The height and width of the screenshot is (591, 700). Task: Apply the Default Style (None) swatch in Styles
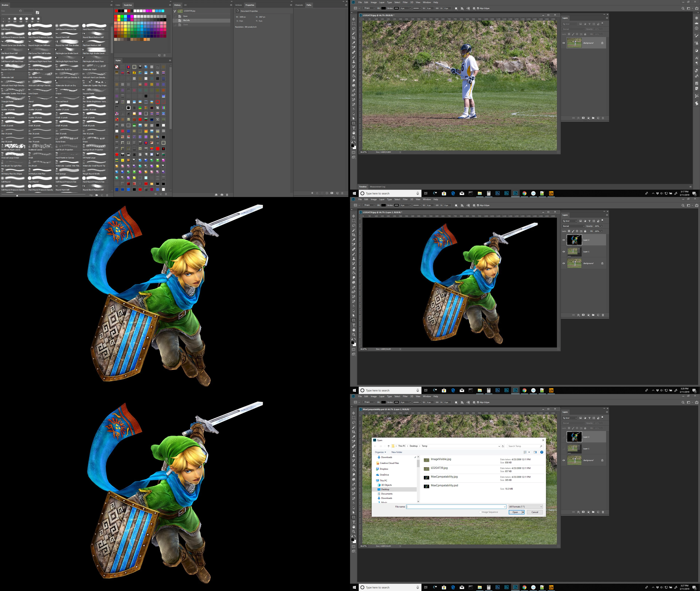pyautogui.click(x=117, y=67)
